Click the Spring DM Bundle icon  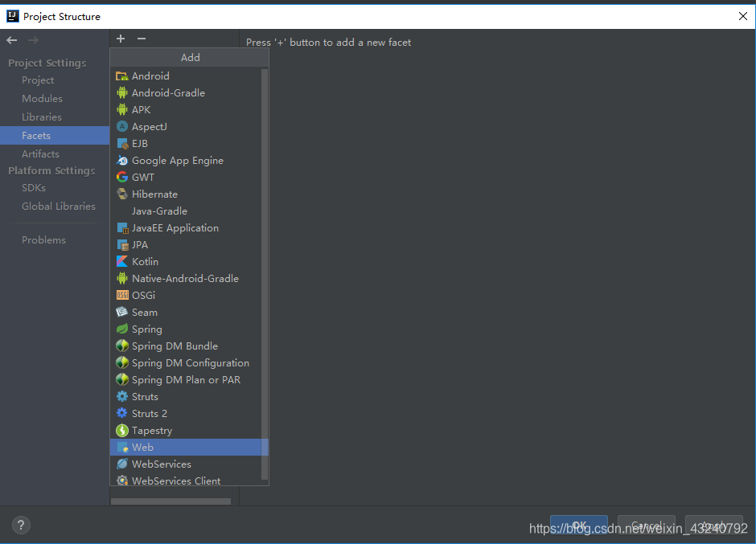tap(122, 346)
